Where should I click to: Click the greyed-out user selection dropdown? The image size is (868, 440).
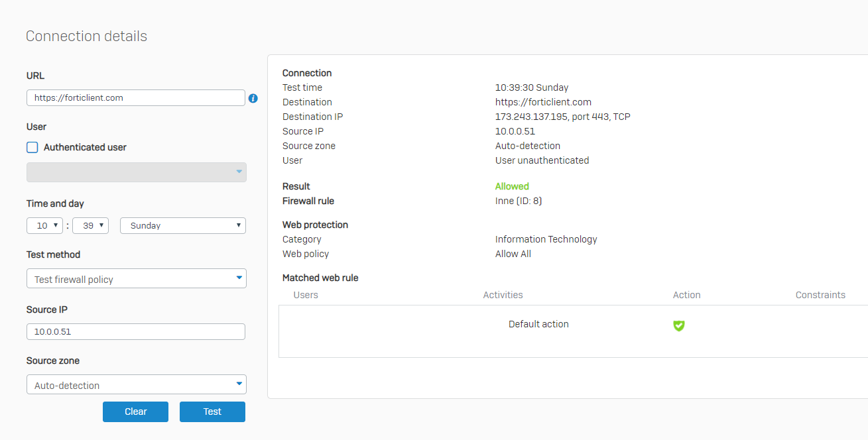[136, 172]
